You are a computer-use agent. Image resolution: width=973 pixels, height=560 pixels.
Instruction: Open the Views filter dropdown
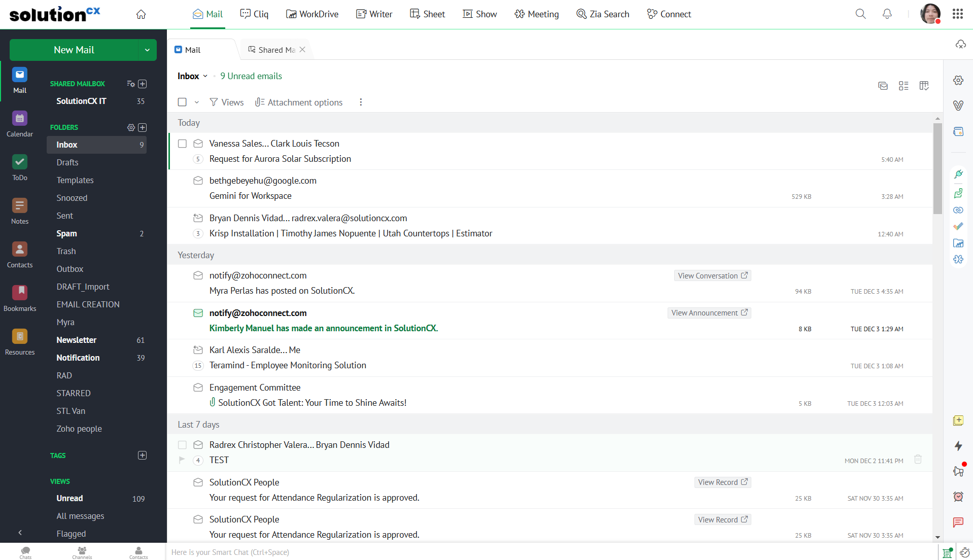point(227,102)
